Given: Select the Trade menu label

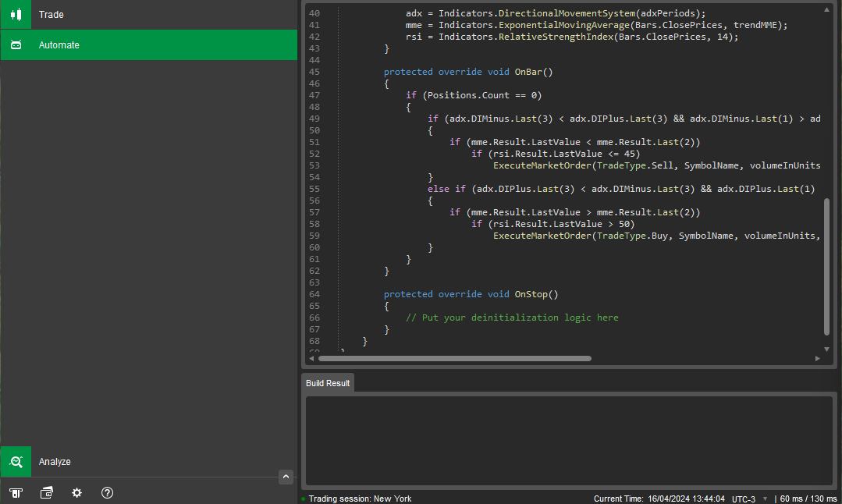Looking at the screenshot, I should coord(51,15).
